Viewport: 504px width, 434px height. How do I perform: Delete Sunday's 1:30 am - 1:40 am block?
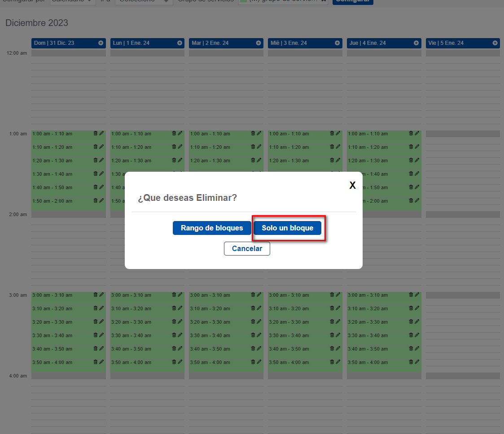[96, 174]
